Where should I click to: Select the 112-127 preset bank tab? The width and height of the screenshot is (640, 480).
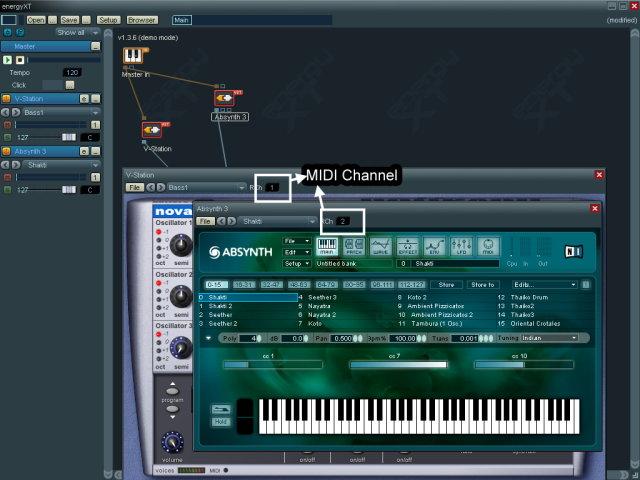pos(412,284)
